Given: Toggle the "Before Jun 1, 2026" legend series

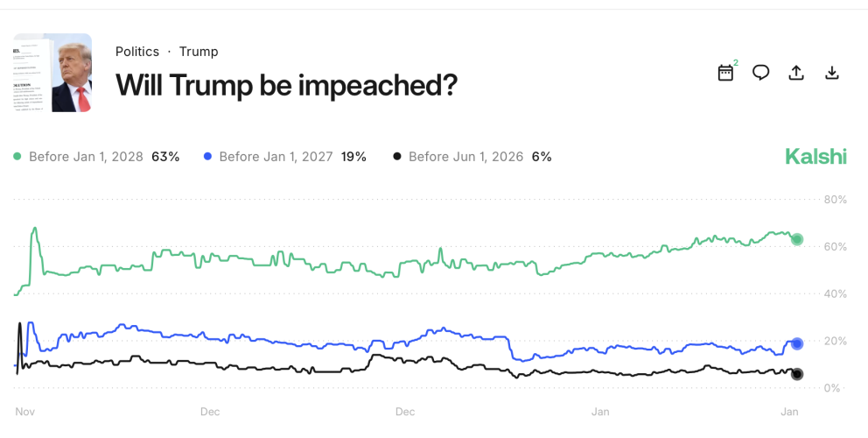Looking at the screenshot, I should pyautogui.click(x=465, y=157).
